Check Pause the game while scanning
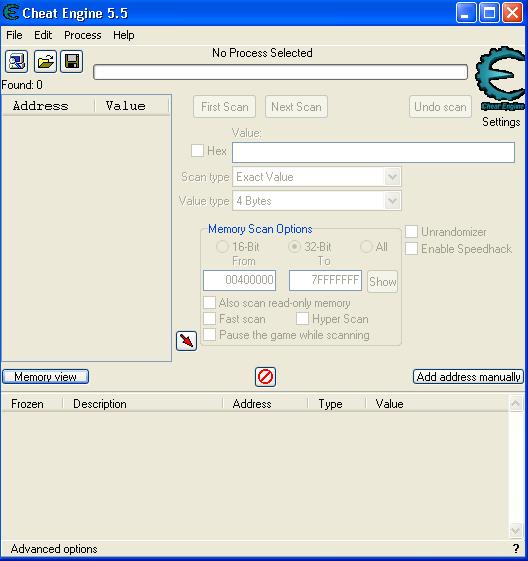This screenshot has width=528, height=561. 210,335
